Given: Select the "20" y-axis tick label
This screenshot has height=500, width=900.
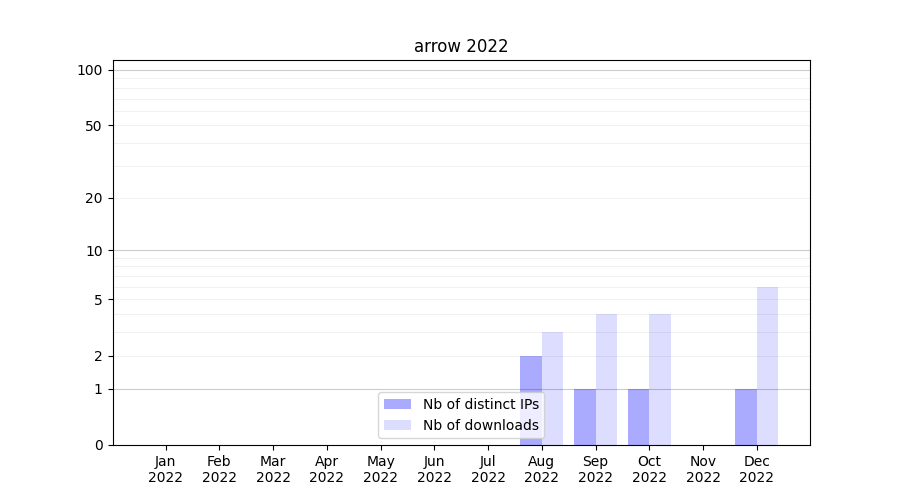Looking at the screenshot, I should (94, 198).
